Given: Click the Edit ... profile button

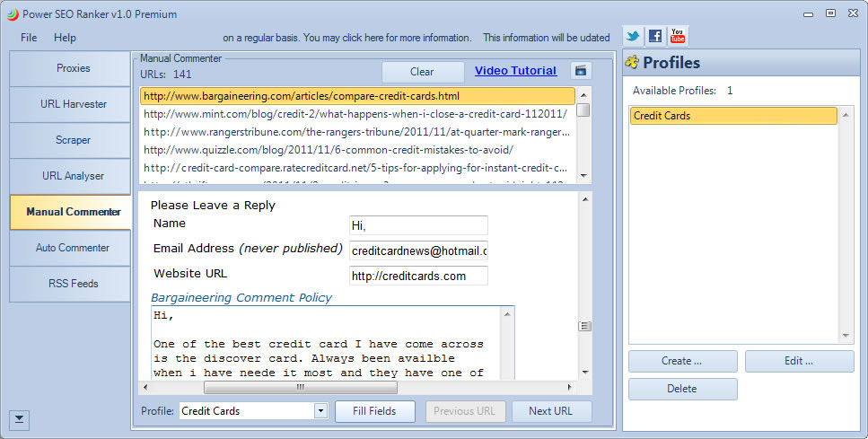Looking at the screenshot, I should point(799,361).
